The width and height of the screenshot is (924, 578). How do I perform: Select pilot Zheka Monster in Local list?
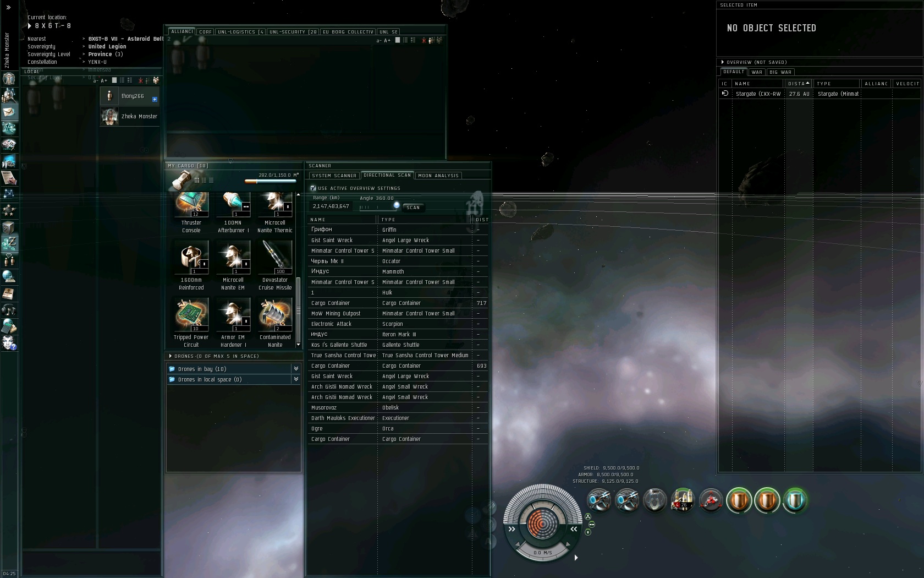(130, 117)
